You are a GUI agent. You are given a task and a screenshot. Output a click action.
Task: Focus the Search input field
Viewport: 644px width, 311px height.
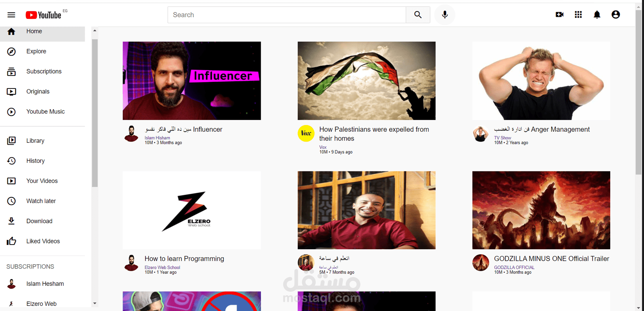click(287, 15)
